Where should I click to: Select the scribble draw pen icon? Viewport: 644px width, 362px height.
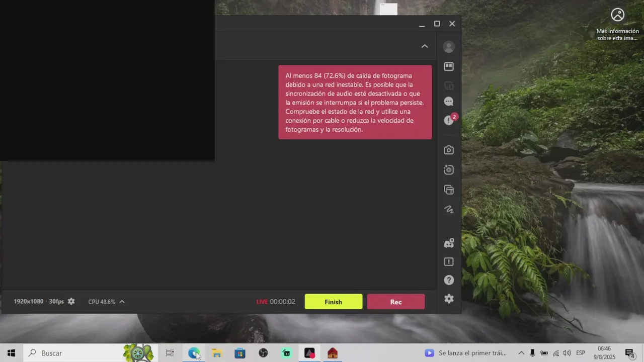[x=449, y=209]
